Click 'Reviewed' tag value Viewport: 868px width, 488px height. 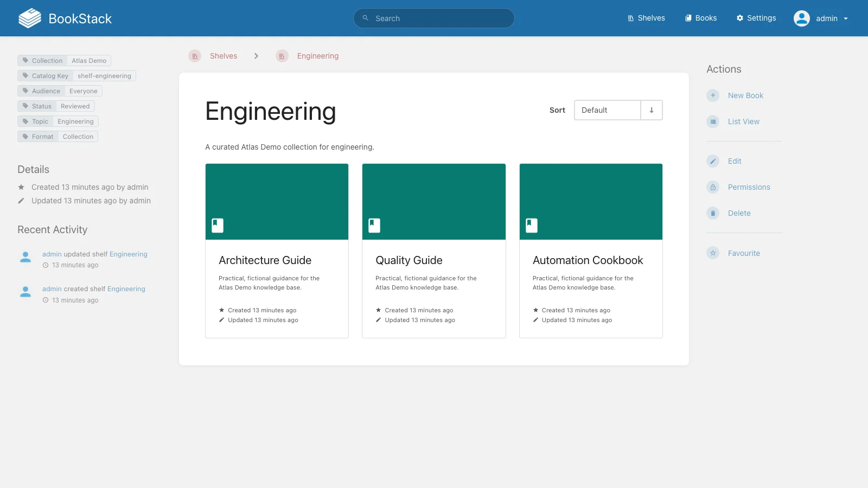75,106
